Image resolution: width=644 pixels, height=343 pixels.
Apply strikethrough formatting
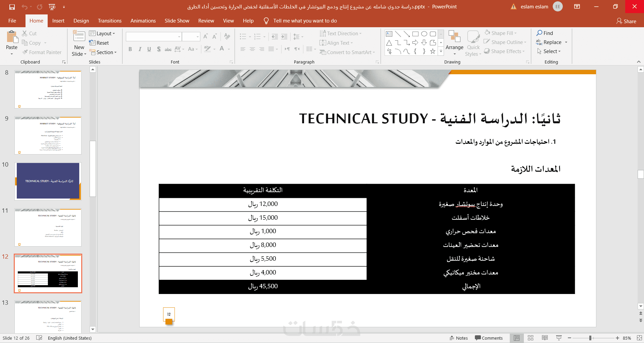point(168,49)
